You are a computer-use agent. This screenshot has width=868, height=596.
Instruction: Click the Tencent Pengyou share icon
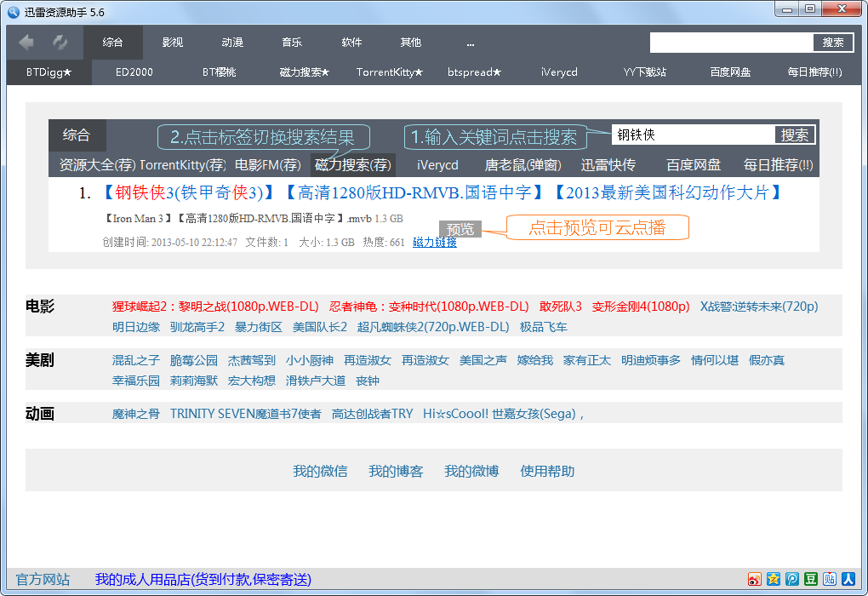pos(791,579)
